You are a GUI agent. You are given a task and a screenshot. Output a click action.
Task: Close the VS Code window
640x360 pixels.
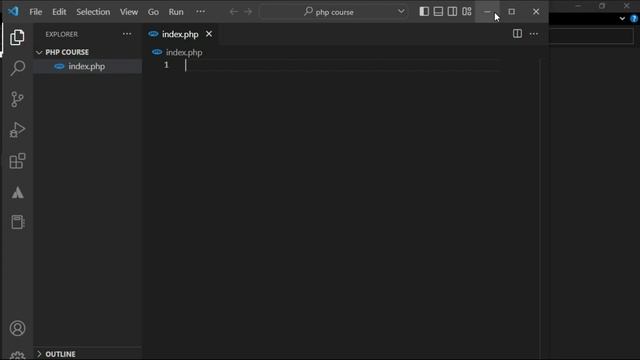click(x=536, y=11)
